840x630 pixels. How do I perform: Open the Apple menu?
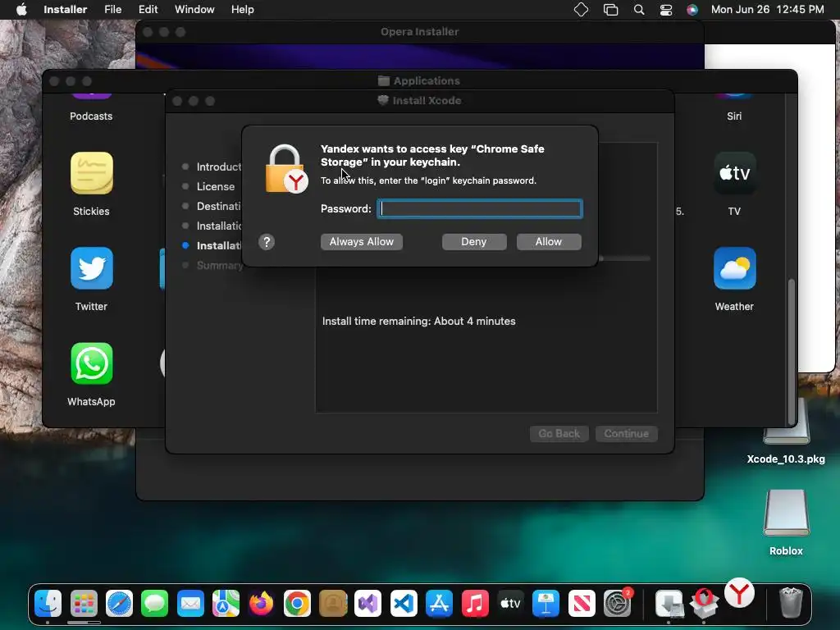tap(21, 10)
